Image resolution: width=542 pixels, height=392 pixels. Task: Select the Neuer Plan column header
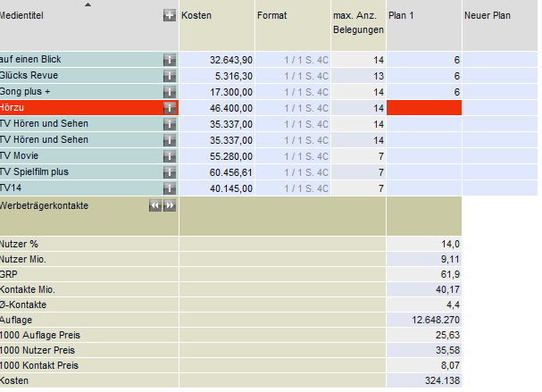pos(500,26)
